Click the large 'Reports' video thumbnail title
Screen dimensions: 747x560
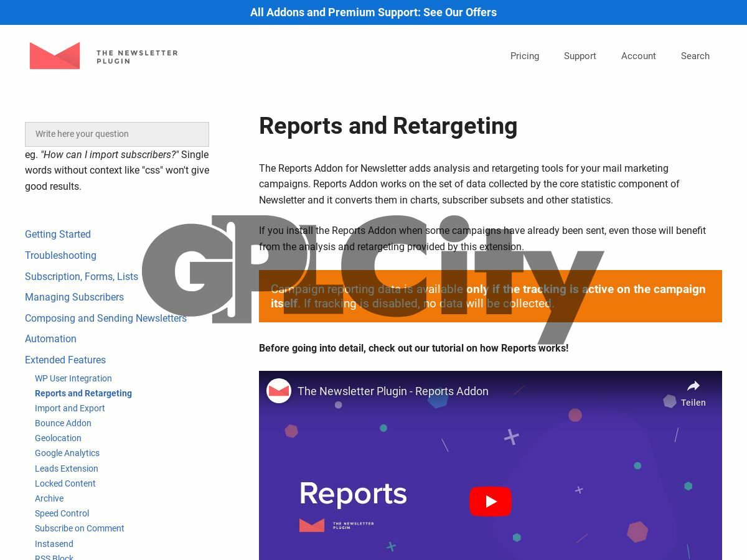click(353, 493)
